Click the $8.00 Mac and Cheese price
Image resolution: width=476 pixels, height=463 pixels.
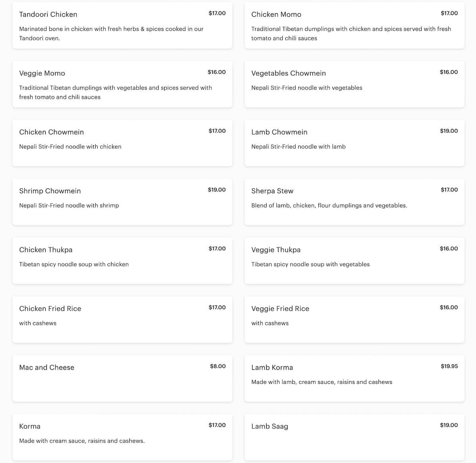218,366
